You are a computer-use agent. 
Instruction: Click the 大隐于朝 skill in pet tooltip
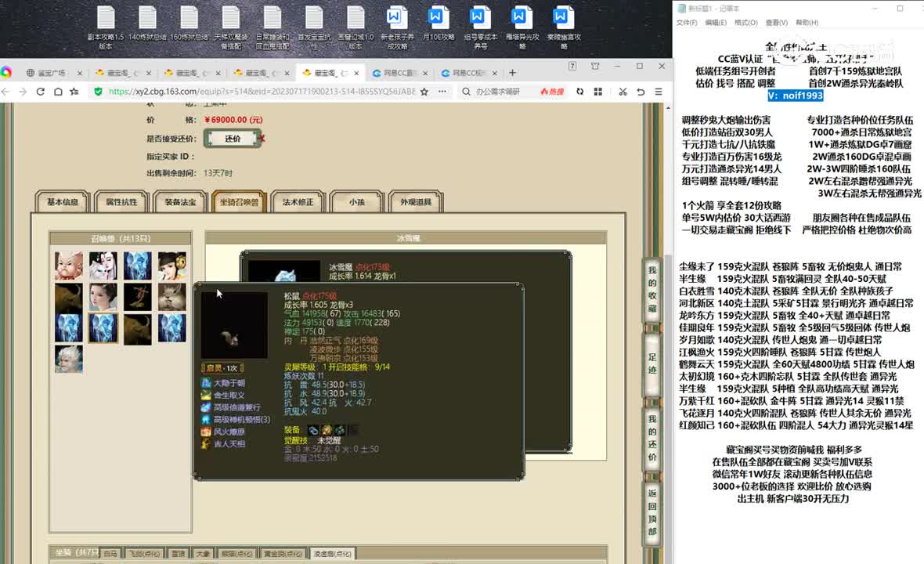pyautogui.click(x=229, y=383)
